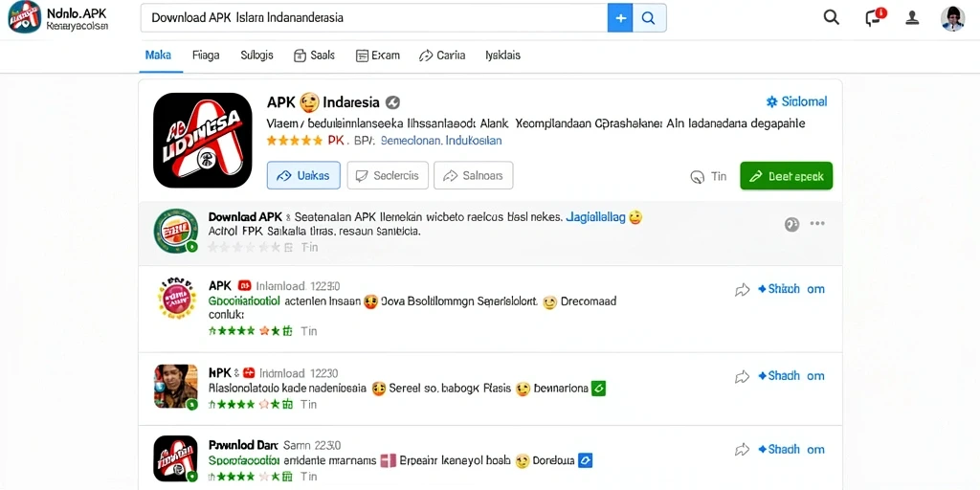Open the Semeclonan Induloslan link
The width and height of the screenshot is (980, 490).
pos(441,141)
